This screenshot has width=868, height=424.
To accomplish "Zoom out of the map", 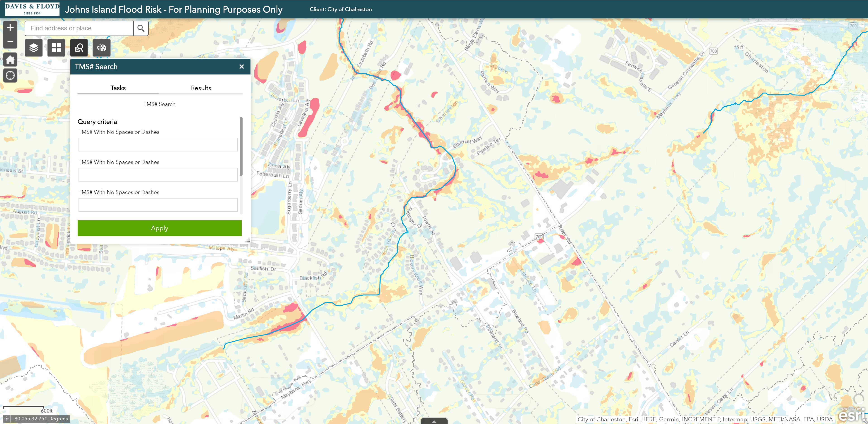I will coord(10,41).
